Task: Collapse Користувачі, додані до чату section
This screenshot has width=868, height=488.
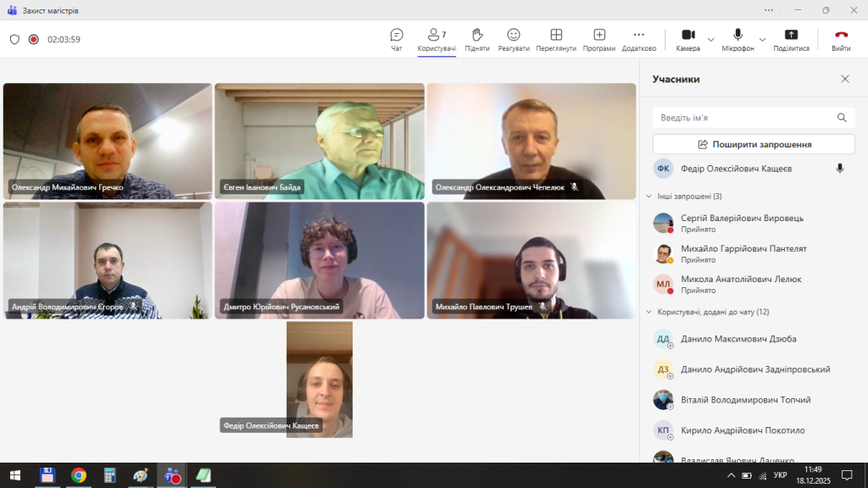Action: (648, 312)
